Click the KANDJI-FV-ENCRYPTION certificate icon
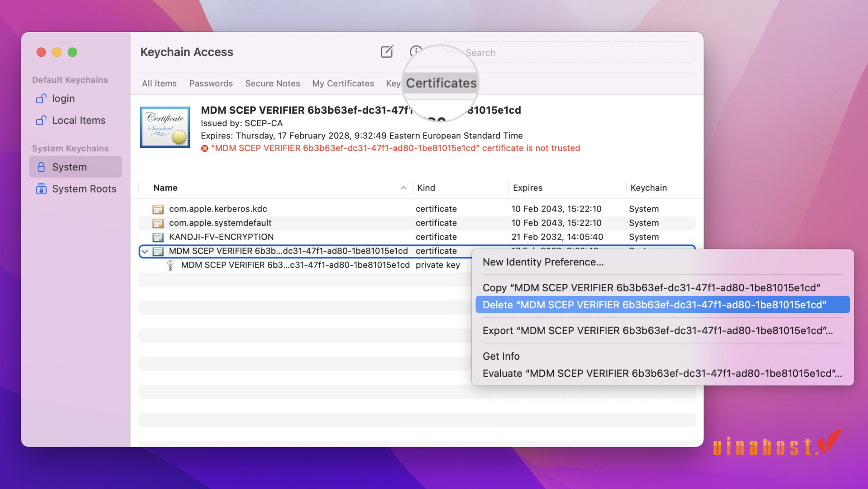The image size is (868, 489). (x=158, y=237)
